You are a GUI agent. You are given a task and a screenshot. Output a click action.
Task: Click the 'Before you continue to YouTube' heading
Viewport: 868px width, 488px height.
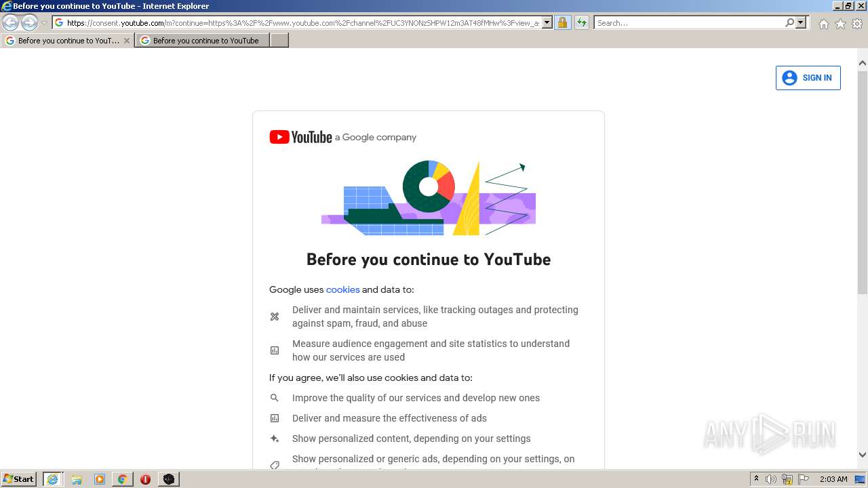(429, 260)
